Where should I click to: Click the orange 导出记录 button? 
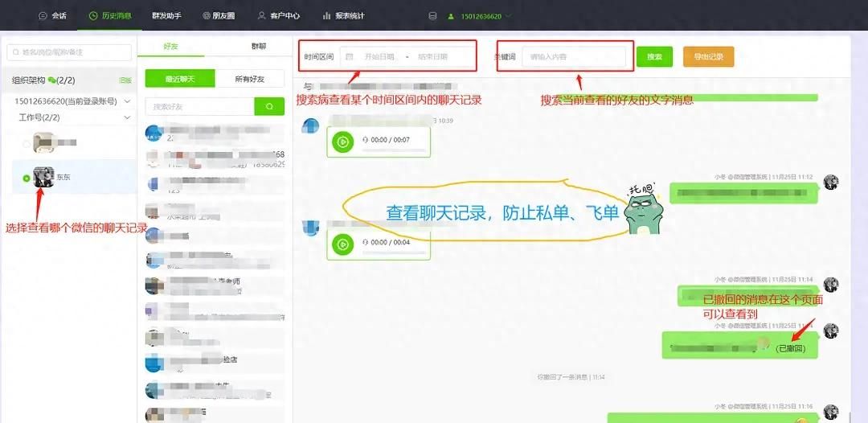(709, 56)
